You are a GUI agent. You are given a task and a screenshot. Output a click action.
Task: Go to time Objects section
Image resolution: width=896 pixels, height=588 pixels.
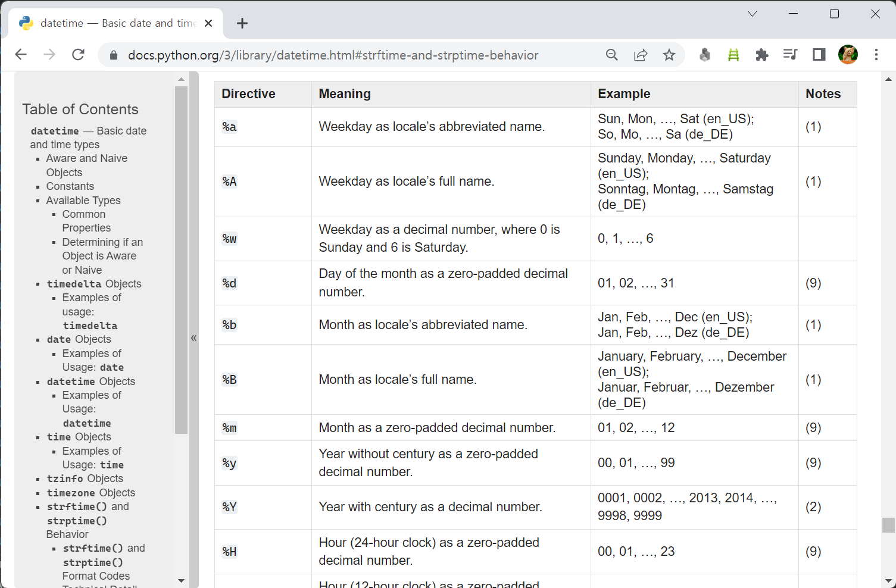pos(79,437)
